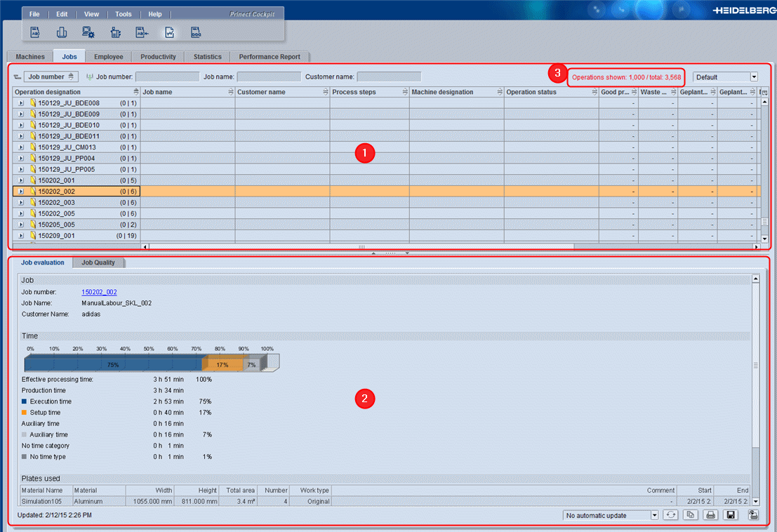Click the export icon at bottom right

(753, 514)
